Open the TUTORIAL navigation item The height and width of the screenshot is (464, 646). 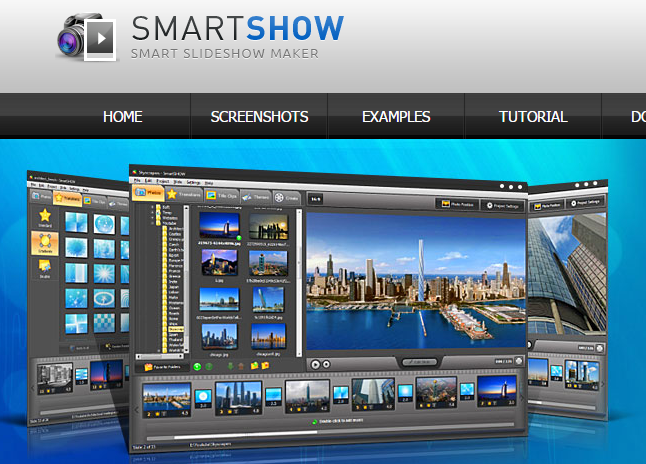(533, 117)
